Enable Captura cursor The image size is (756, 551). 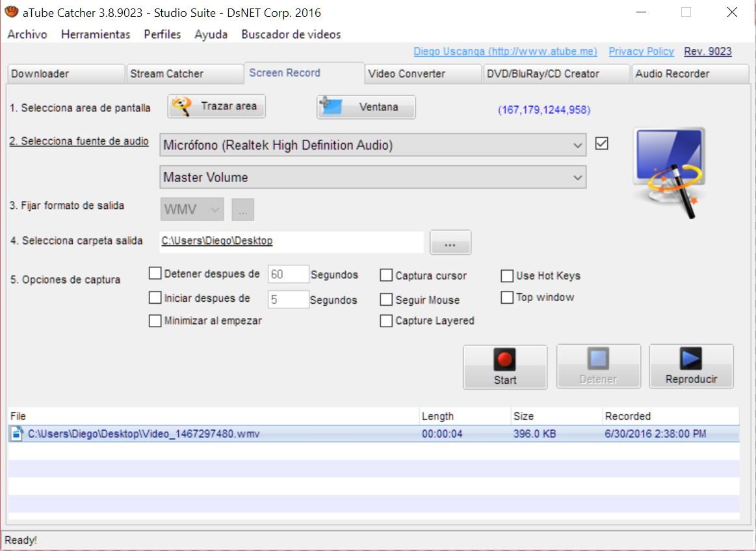click(386, 275)
